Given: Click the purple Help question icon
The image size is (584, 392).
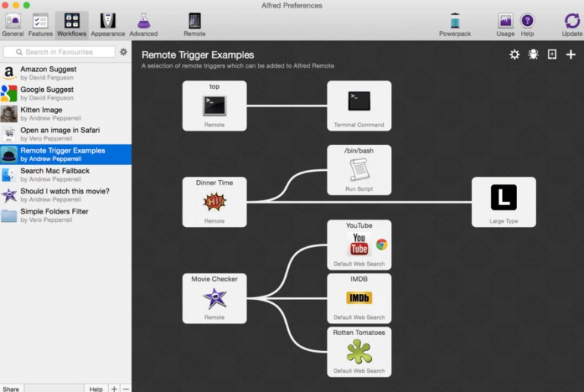Looking at the screenshot, I should coord(527,21).
